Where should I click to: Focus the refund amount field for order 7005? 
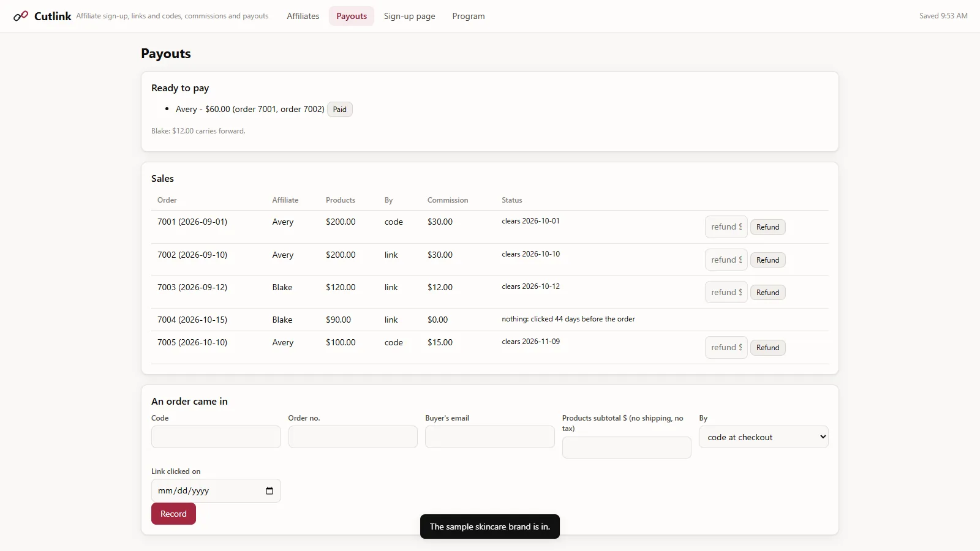726,348
